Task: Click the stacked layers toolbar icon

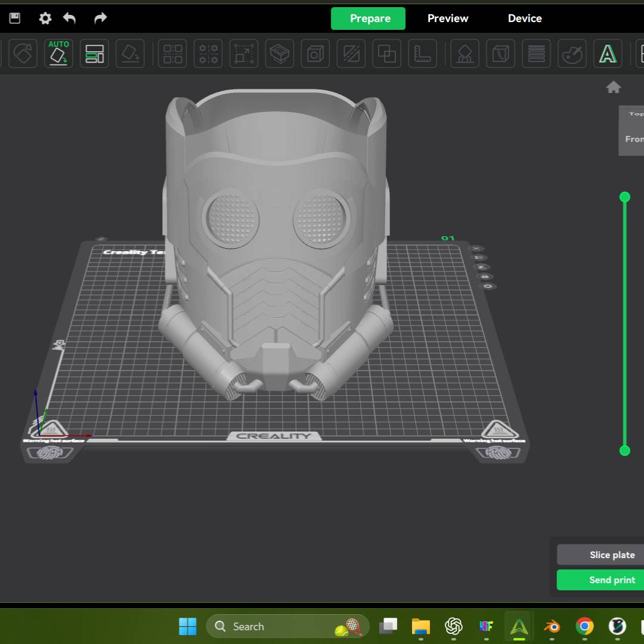Action: tap(537, 54)
